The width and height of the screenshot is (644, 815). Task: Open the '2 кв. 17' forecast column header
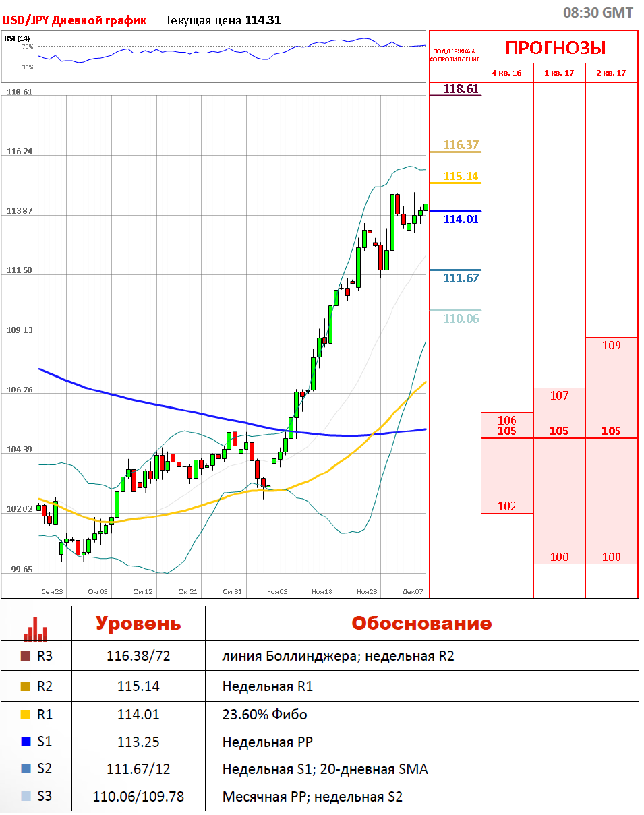[611, 73]
